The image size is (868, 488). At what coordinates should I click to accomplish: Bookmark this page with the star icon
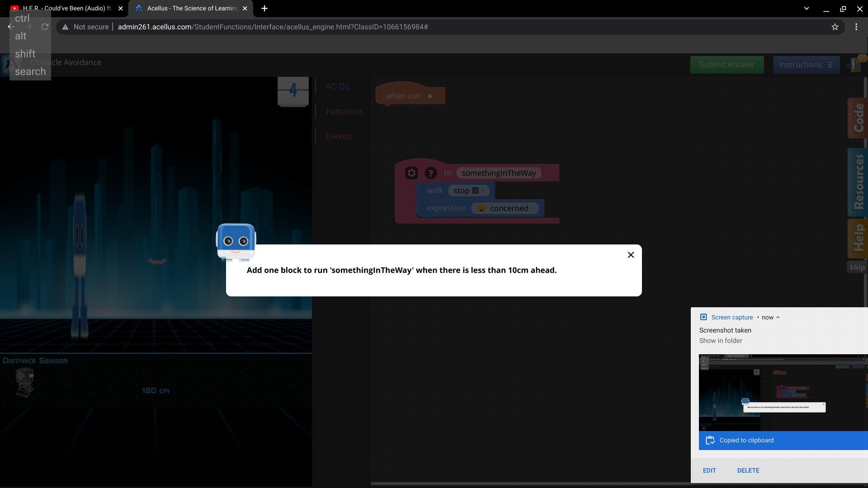pyautogui.click(x=835, y=27)
